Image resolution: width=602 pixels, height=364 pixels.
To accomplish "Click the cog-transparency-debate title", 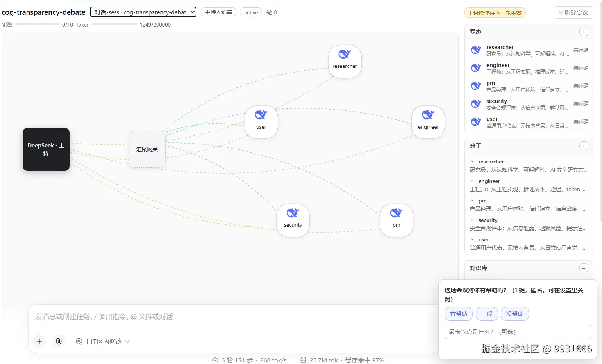I will click(x=43, y=12).
